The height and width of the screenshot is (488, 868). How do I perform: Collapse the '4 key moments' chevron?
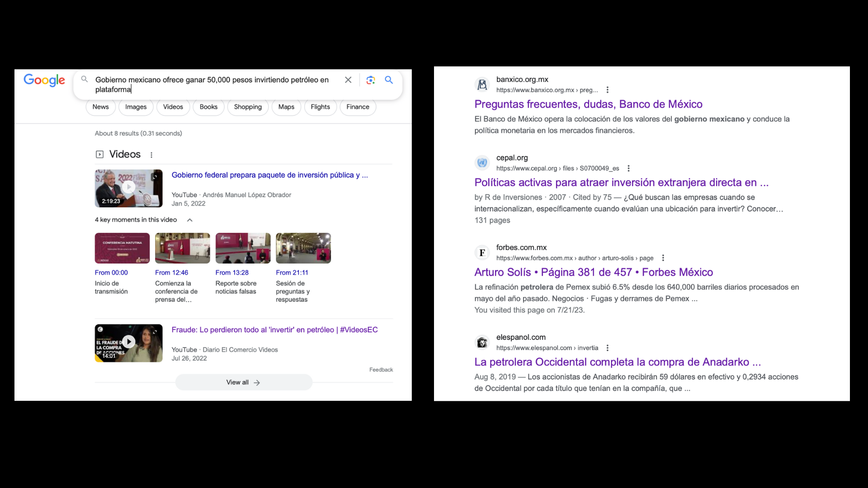(x=190, y=220)
